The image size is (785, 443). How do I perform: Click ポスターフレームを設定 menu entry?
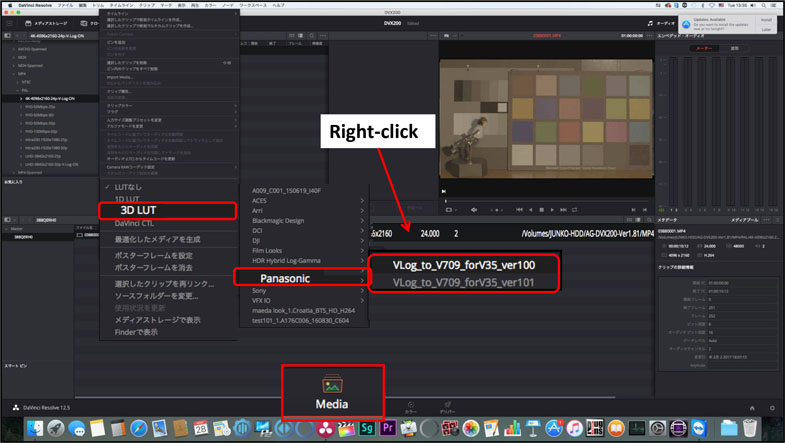(x=154, y=256)
